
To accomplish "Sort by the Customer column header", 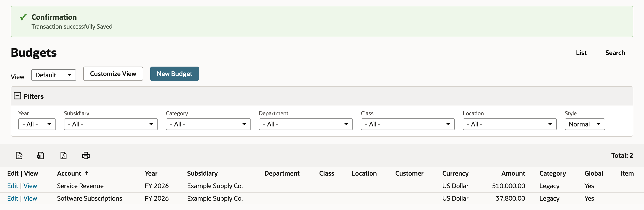I will pyautogui.click(x=409, y=173).
